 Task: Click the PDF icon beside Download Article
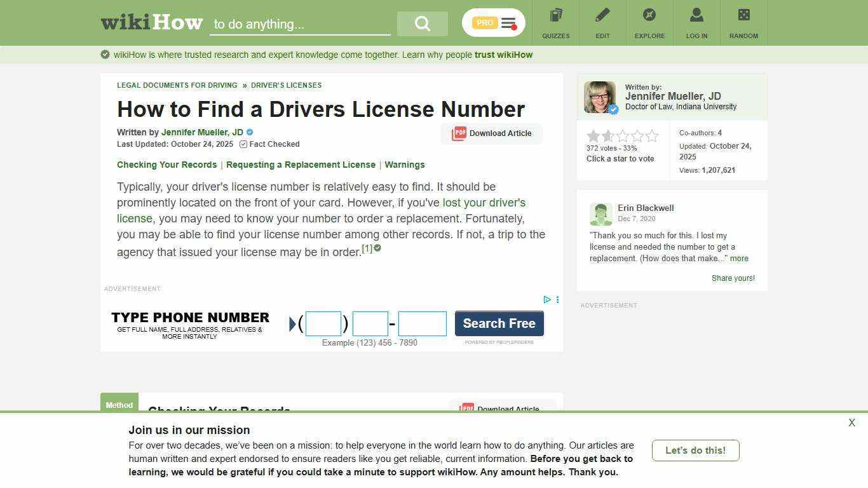458,133
